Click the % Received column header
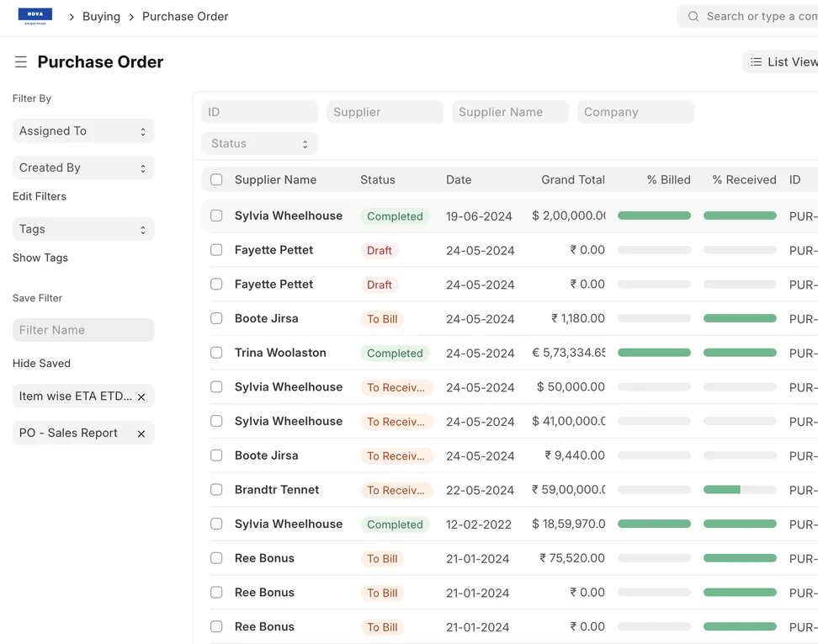 744,179
